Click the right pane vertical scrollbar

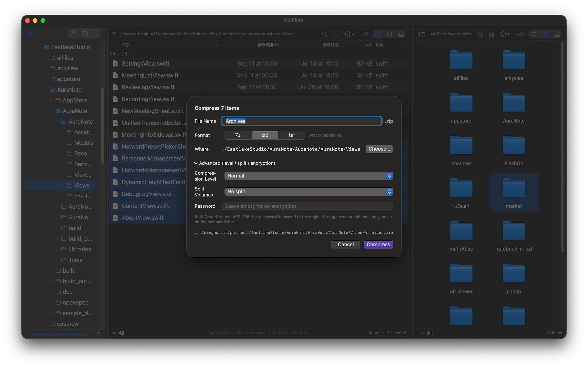click(x=562, y=147)
